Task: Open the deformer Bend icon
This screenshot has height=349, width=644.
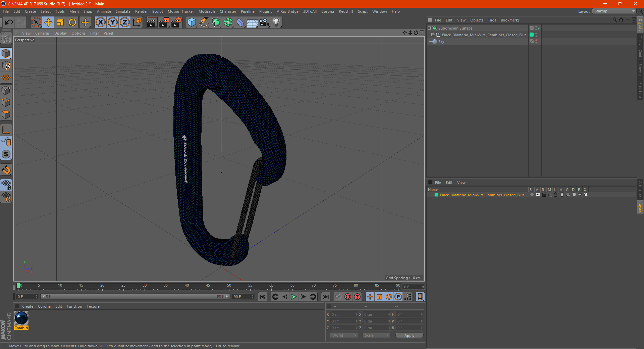Action: pos(240,22)
